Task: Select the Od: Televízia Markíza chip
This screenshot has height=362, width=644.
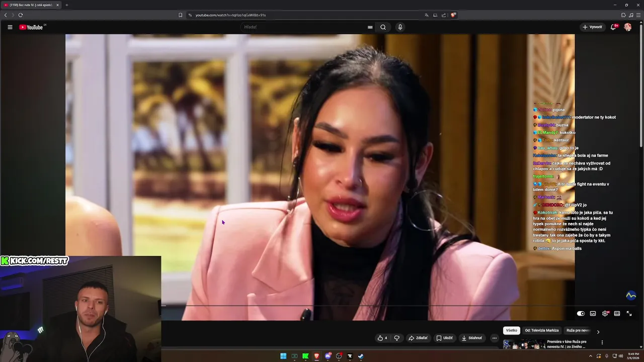Action: click(542, 330)
